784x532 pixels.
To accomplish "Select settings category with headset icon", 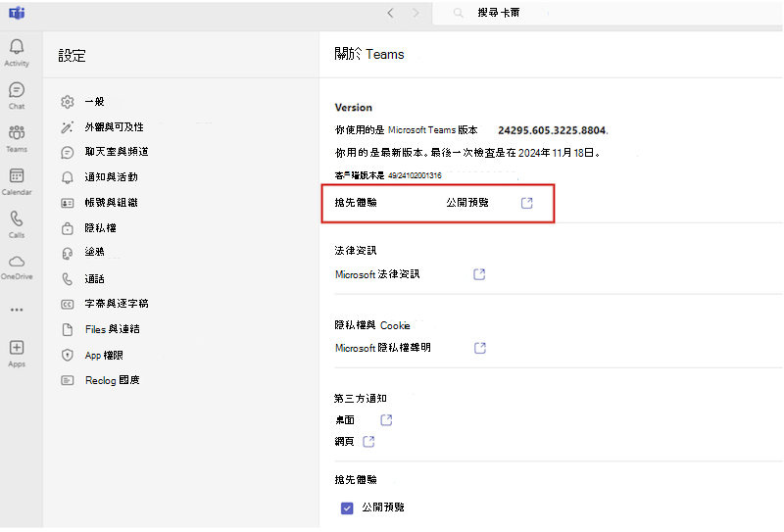I will pos(82,253).
